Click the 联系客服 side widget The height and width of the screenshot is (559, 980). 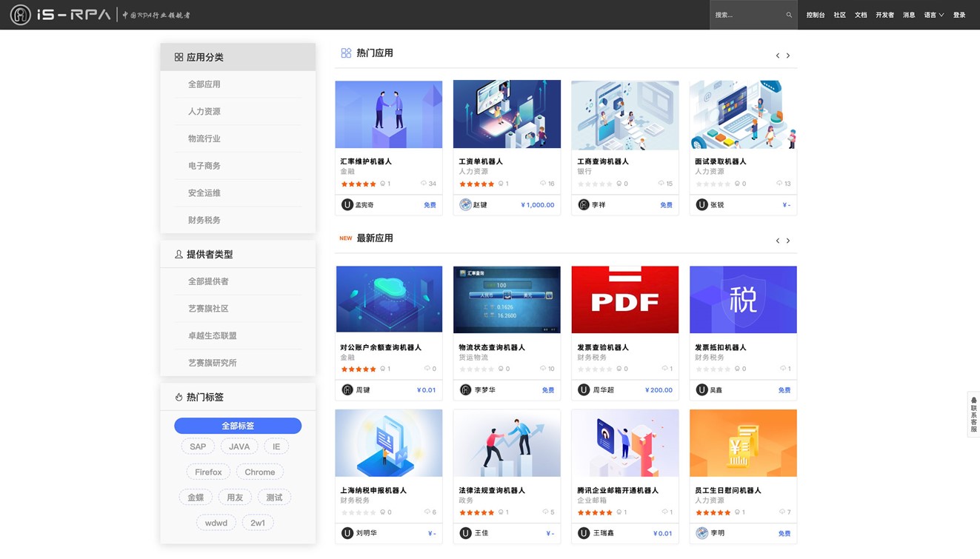point(973,415)
